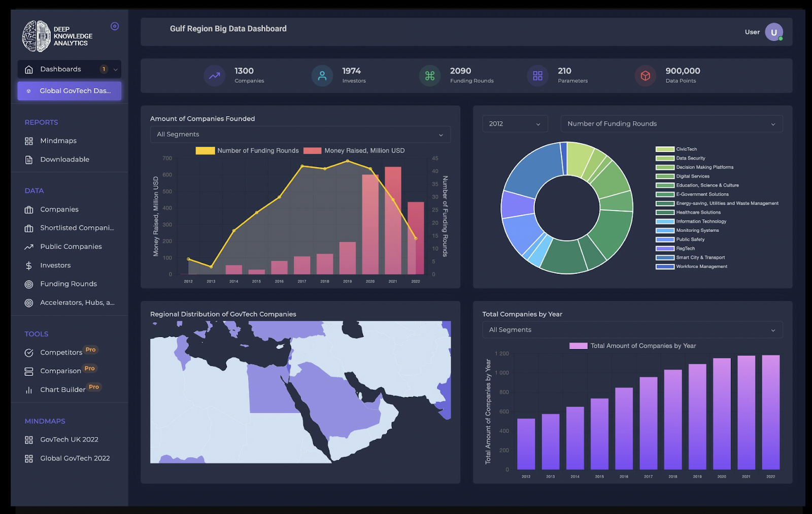Open the Number of Funding Rounds dropdown
This screenshot has height=514, width=812.
point(671,124)
